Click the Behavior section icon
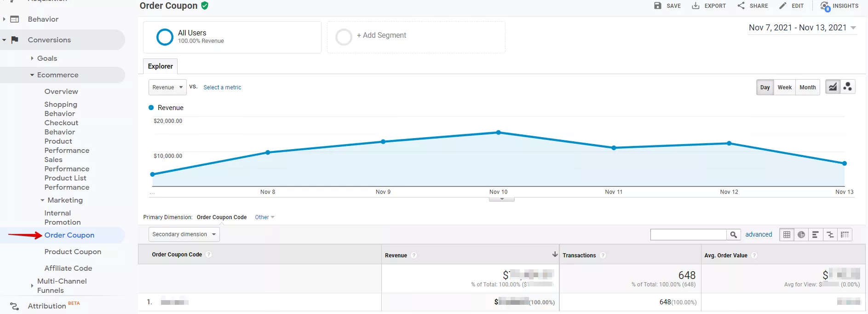The image size is (868, 314). (x=15, y=19)
